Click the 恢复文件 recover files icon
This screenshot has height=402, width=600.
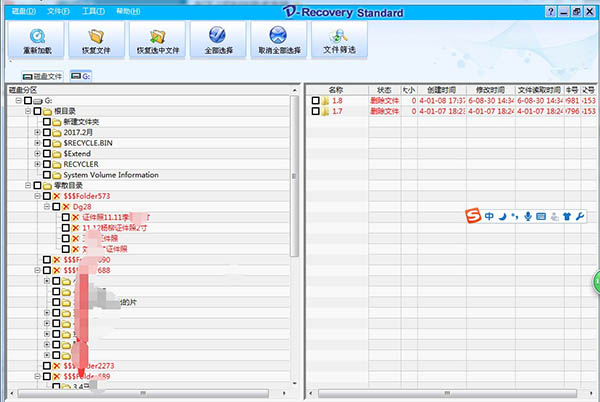96,36
